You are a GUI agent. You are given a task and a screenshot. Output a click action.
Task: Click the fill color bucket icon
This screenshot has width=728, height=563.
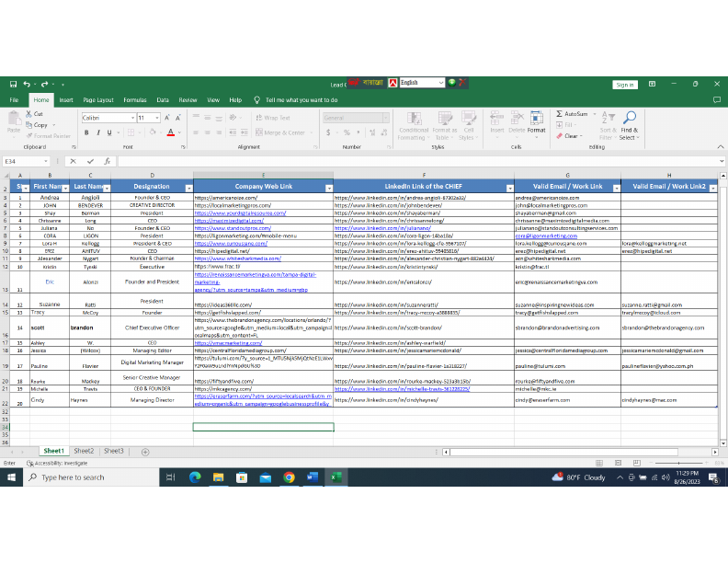[x=153, y=132]
